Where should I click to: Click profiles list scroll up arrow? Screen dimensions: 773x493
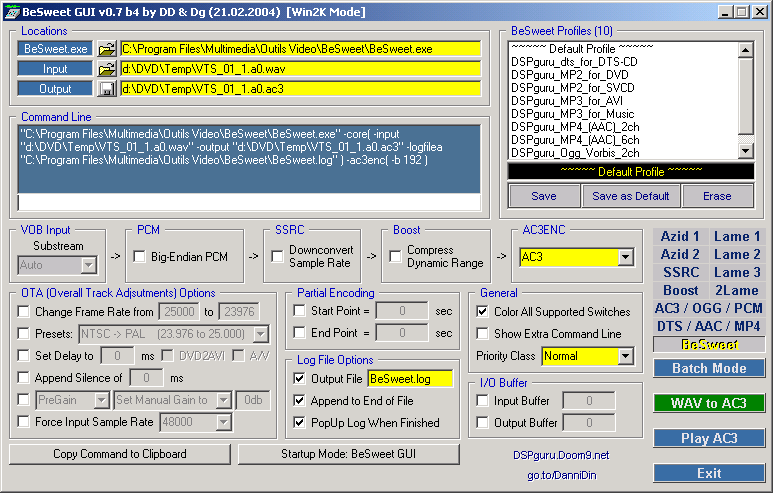coord(746,49)
